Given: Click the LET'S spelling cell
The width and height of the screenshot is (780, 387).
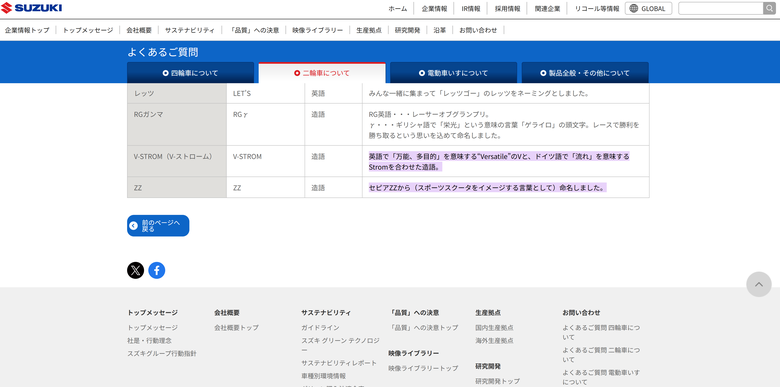Looking at the screenshot, I should 266,93.
